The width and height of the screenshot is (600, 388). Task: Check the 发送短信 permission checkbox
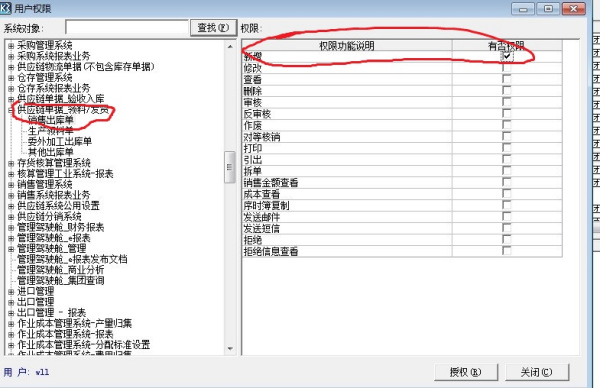coord(507,228)
